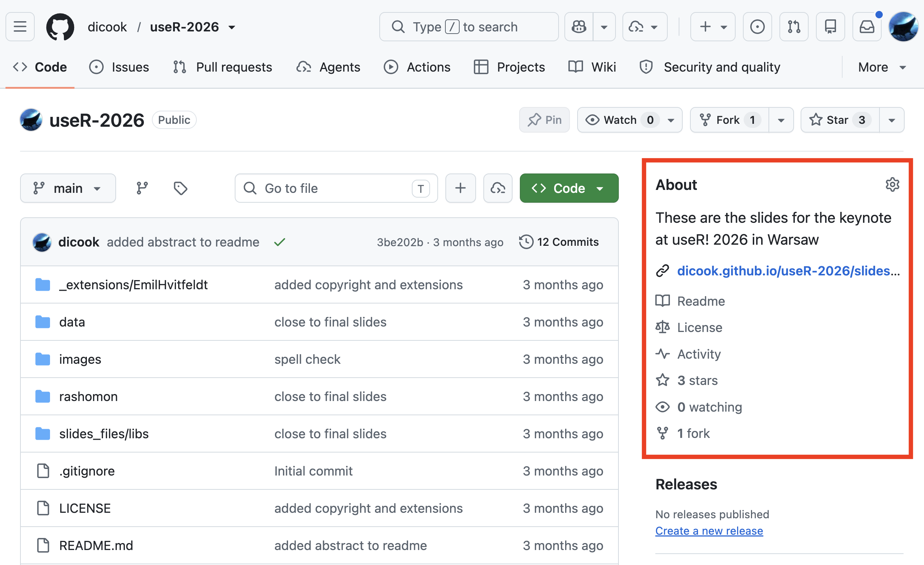
Task: Open user profile avatar menu
Action: (903, 27)
